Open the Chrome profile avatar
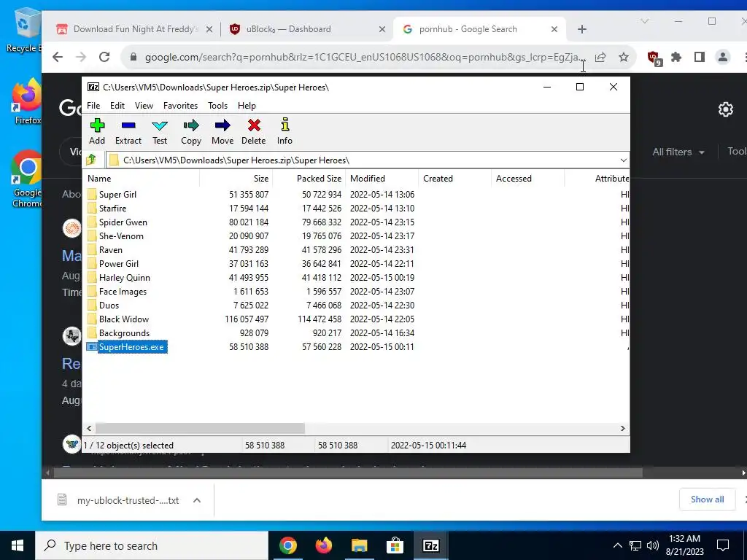Viewport: 747px width, 560px height. 723,57
